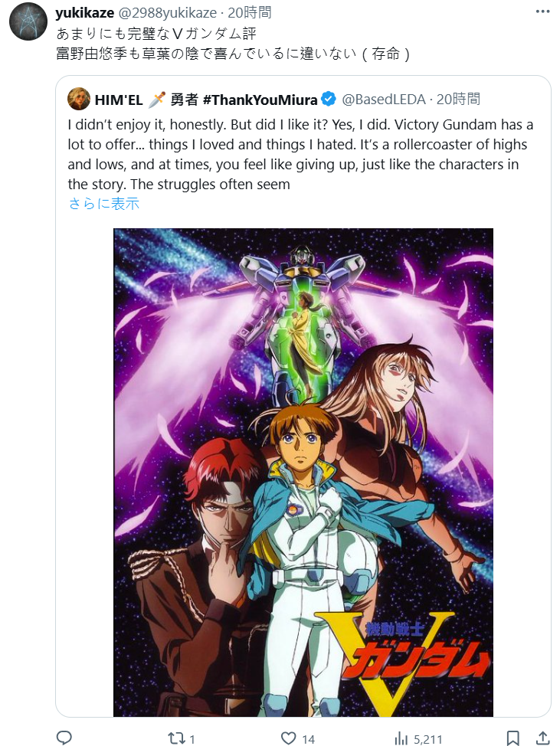Click the #ThankYouMiura display name text
The height and width of the screenshot is (746, 560).
click(260, 100)
